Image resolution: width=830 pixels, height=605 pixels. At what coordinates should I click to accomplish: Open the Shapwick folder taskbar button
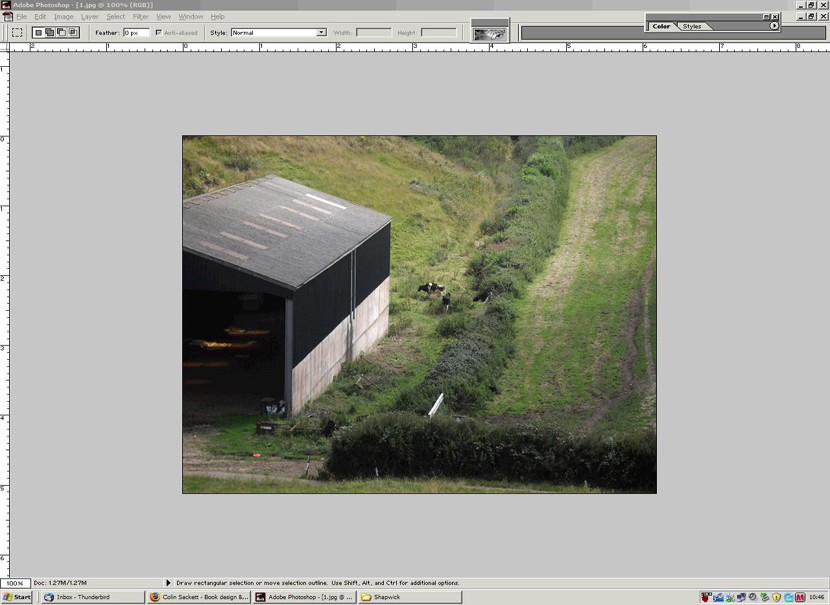(410, 597)
